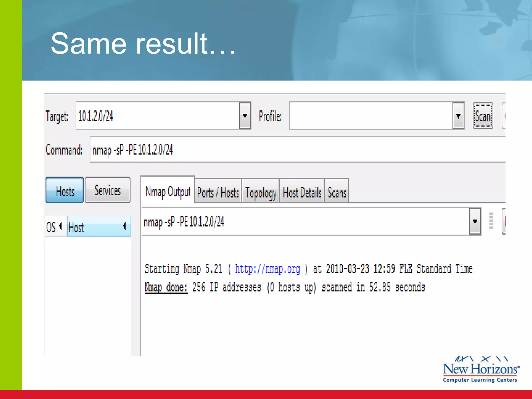Select the Hosts toggle button
532x399 pixels.
[x=65, y=190]
